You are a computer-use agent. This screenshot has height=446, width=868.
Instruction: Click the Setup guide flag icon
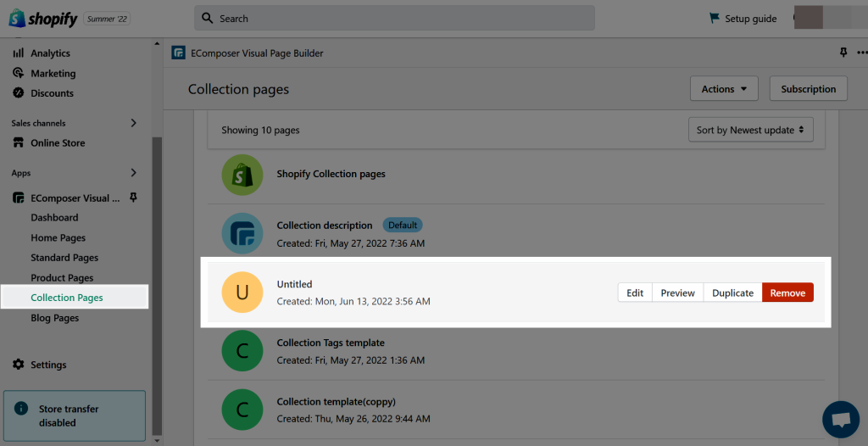pyautogui.click(x=715, y=19)
